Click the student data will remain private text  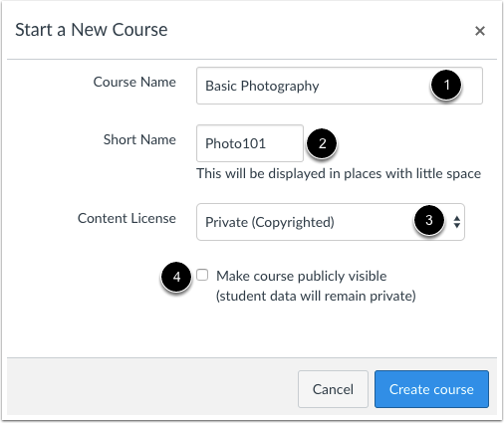[x=316, y=296]
